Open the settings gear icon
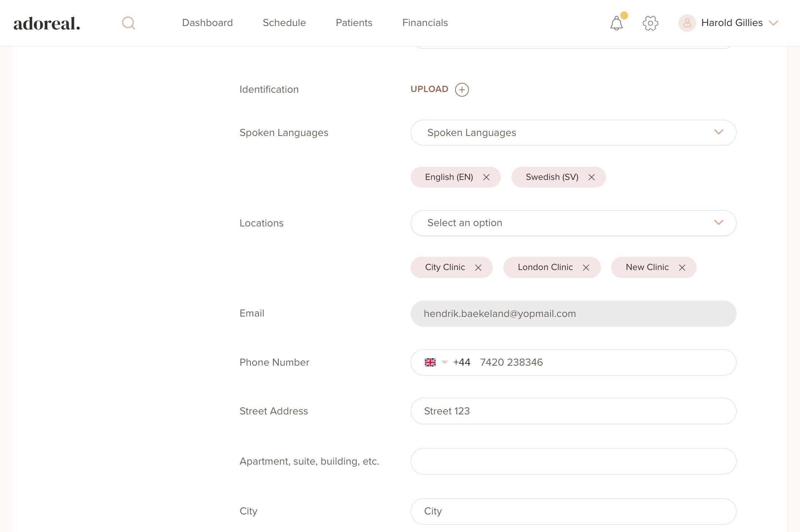The height and width of the screenshot is (532, 800). pos(650,23)
